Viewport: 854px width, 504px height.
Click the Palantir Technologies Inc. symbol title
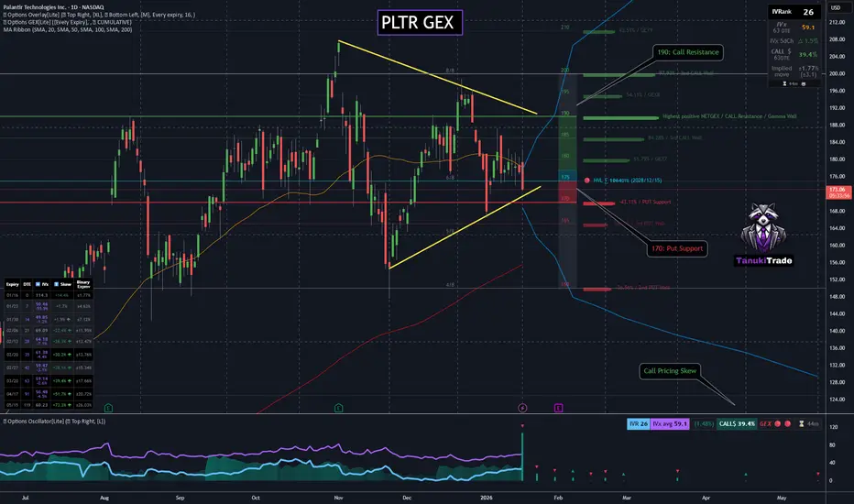[x=53, y=7]
